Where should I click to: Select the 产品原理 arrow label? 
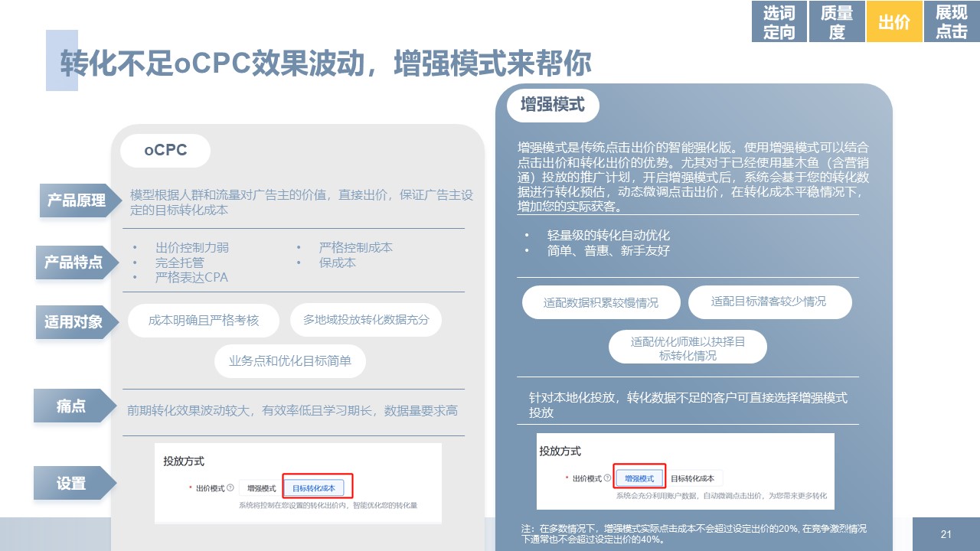80,201
